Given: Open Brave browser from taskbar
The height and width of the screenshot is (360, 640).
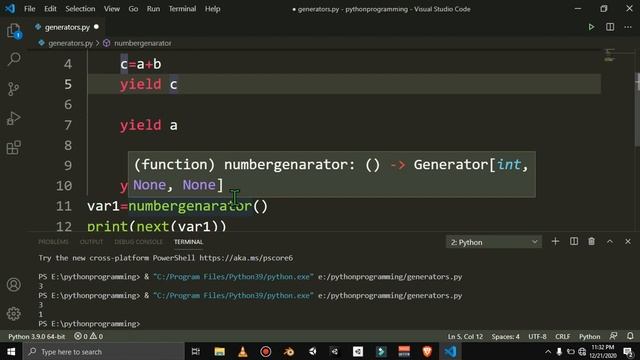Looking at the screenshot, I should pos(427,351).
